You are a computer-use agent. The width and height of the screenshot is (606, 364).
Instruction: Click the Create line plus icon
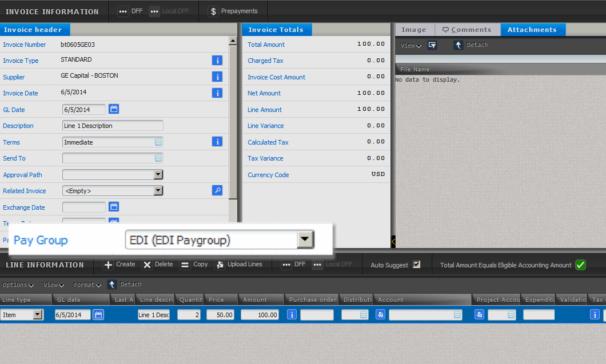(108, 265)
